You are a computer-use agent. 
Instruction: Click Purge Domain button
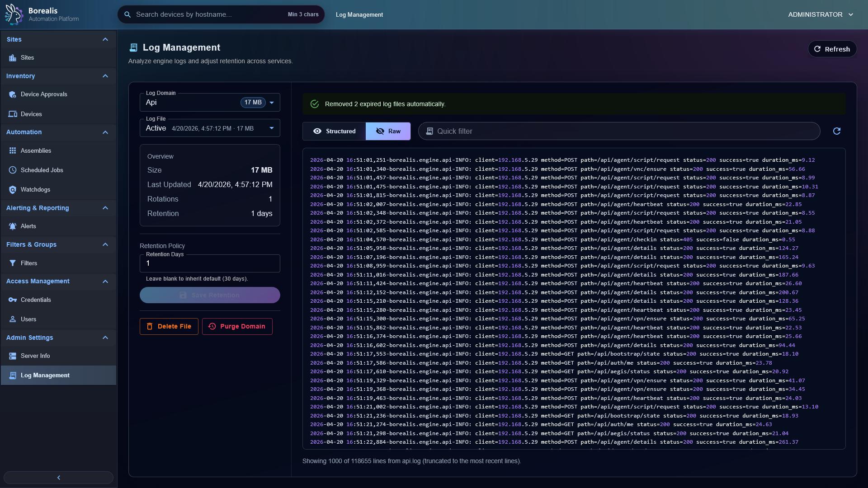click(x=237, y=326)
